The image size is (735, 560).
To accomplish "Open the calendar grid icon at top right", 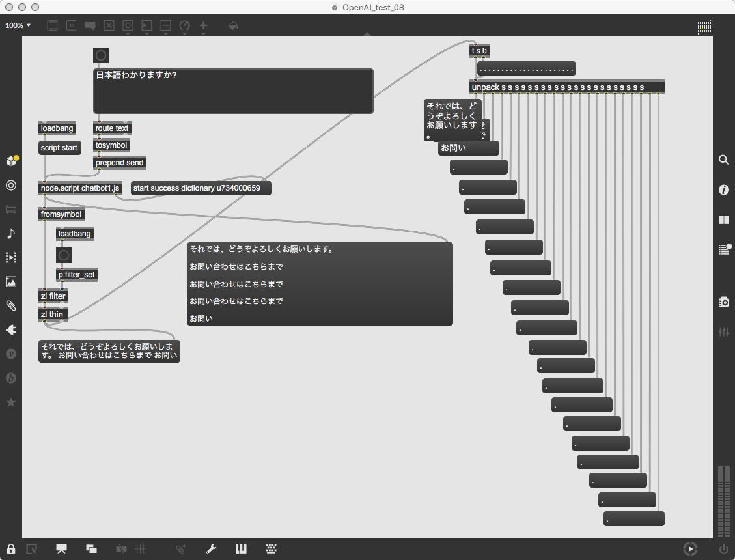I will (x=704, y=27).
